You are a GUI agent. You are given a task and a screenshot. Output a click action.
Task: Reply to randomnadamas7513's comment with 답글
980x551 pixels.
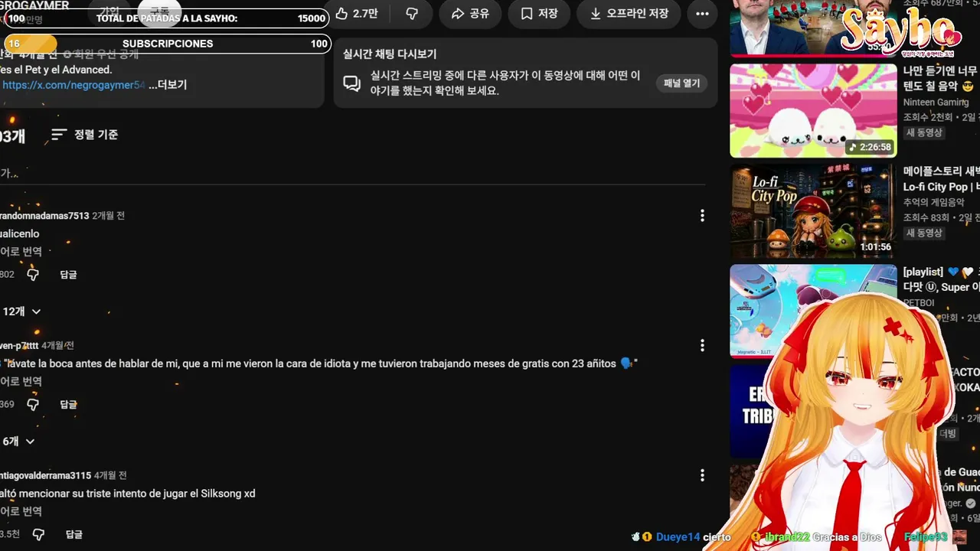click(68, 274)
